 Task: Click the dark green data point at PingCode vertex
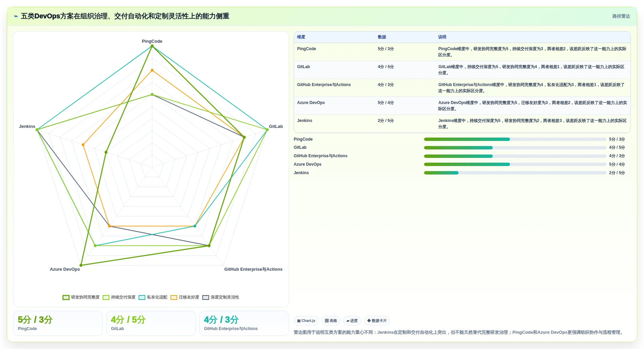(152, 46)
